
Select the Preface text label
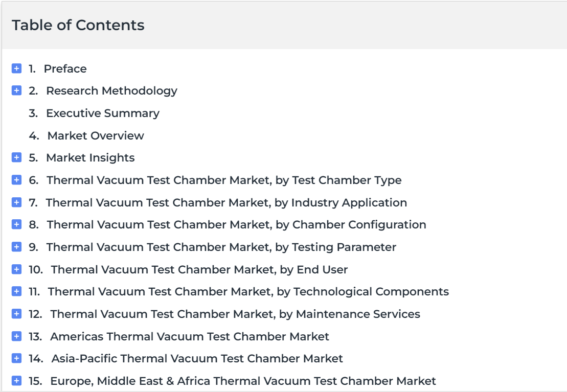pos(65,68)
